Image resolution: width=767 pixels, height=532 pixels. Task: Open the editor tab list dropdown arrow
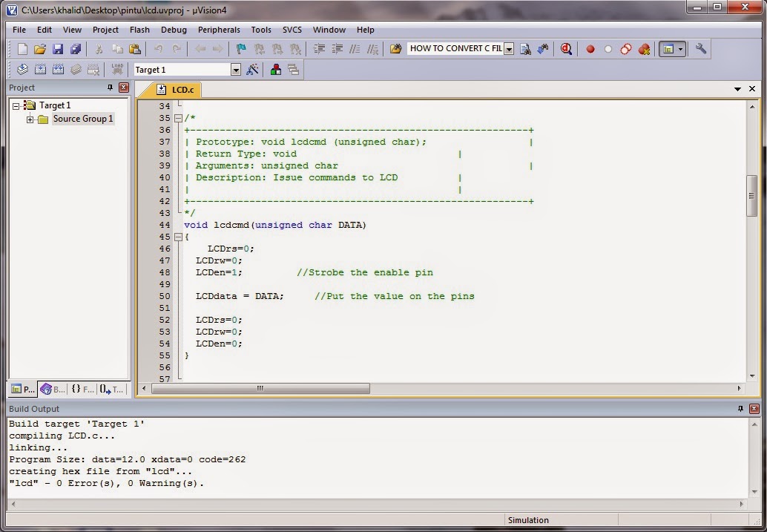[737, 89]
